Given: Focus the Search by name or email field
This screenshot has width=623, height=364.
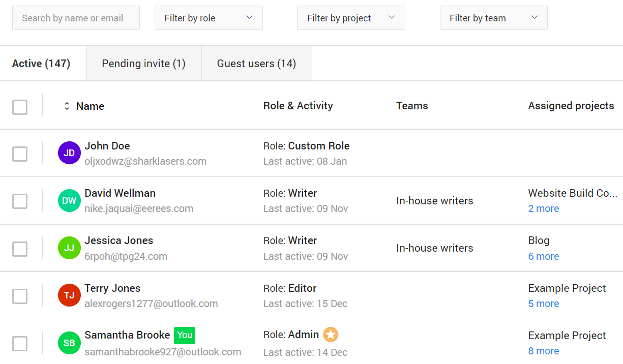Looking at the screenshot, I should point(76,18).
